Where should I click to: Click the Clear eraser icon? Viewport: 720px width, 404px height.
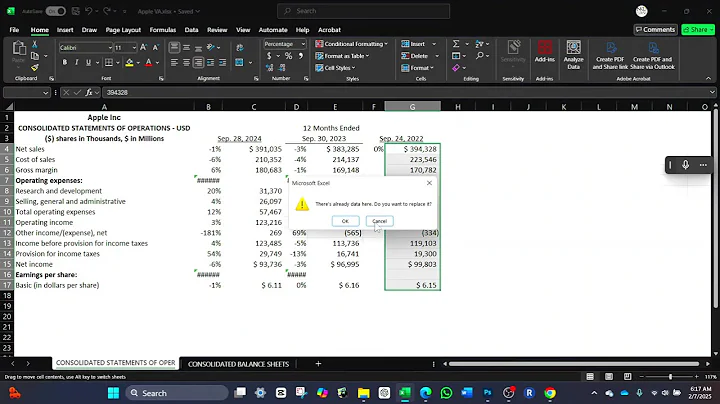click(456, 68)
